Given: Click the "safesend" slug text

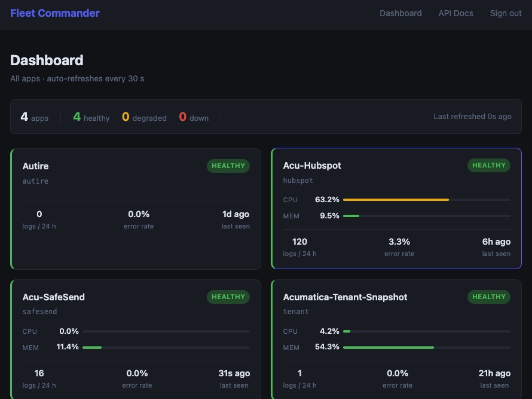Looking at the screenshot, I should tap(39, 312).
